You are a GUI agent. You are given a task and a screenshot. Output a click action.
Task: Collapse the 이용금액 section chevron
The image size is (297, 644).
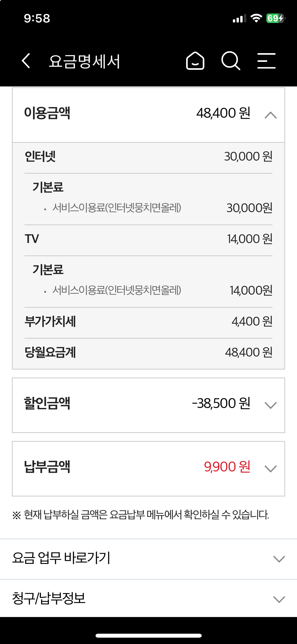[271, 115]
